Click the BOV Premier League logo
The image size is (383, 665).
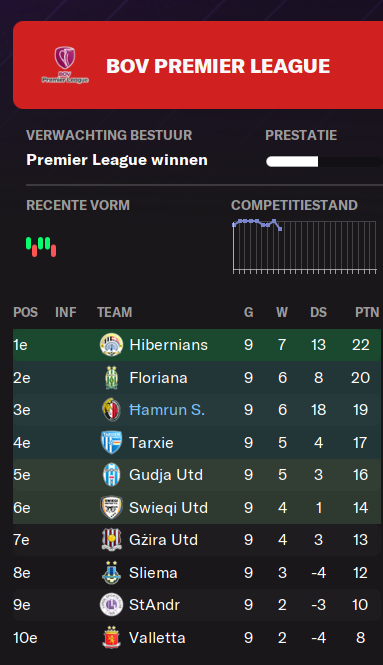coord(65,65)
